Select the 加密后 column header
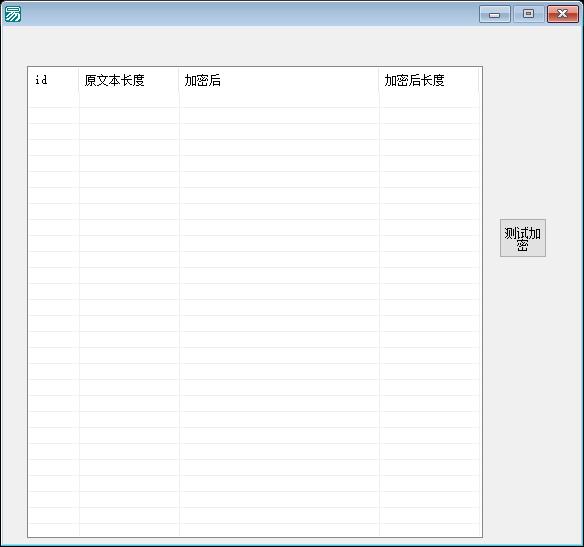The image size is (584, 547). [x=279, y=80]
